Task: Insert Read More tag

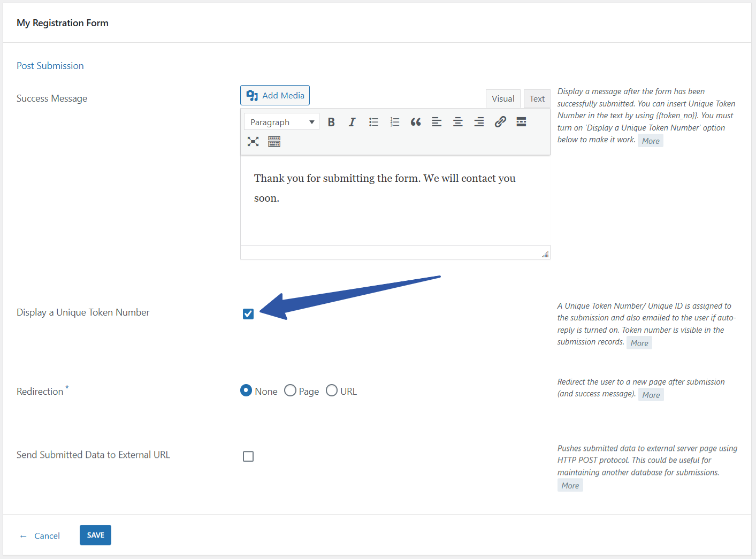Action: 521,122
